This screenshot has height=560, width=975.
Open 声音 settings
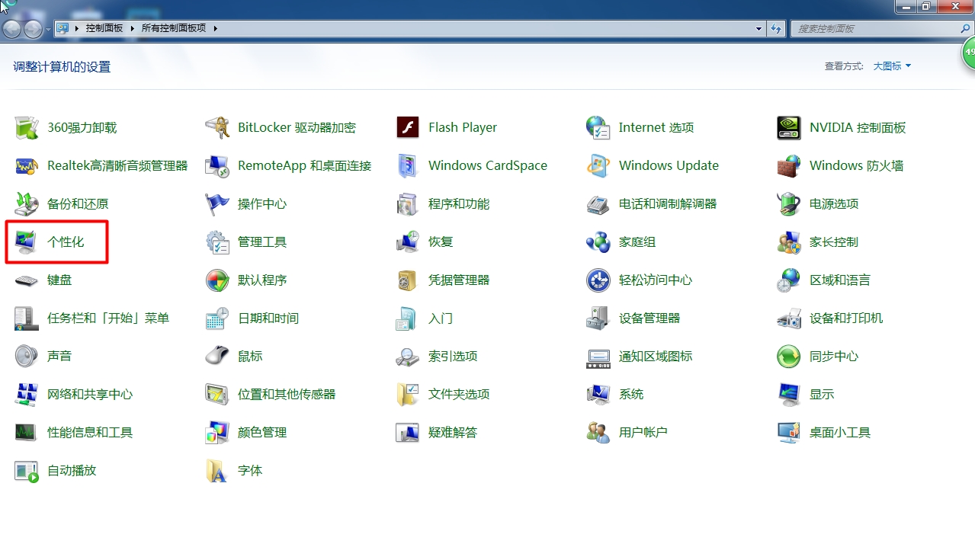[60, 356]
